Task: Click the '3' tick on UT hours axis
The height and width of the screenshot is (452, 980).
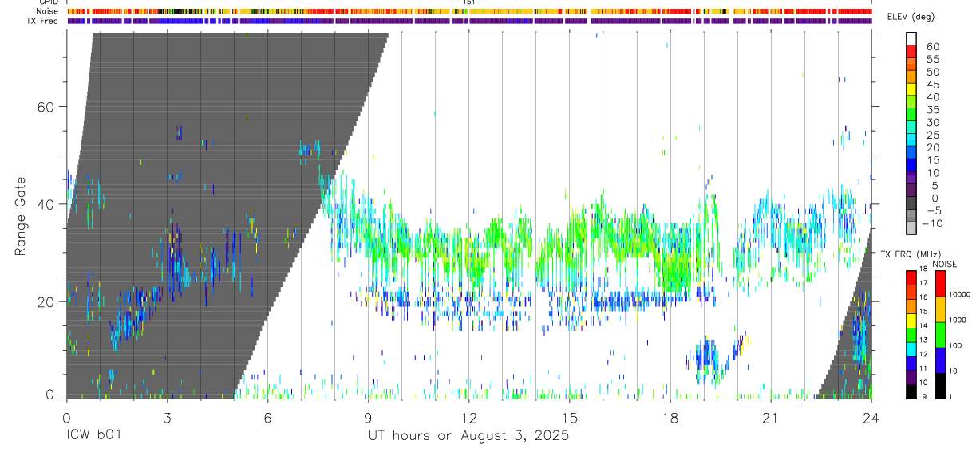Action: click(x=167, y=418)
